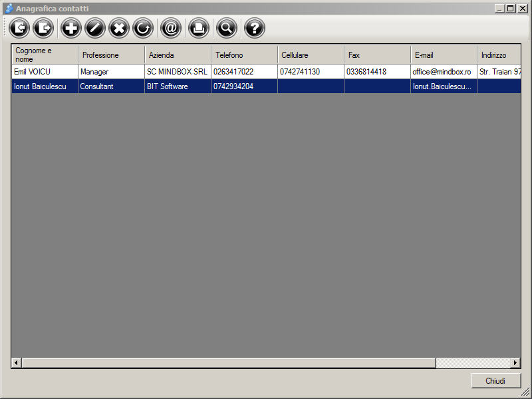Sort by Azienda column header

point(178,55)
